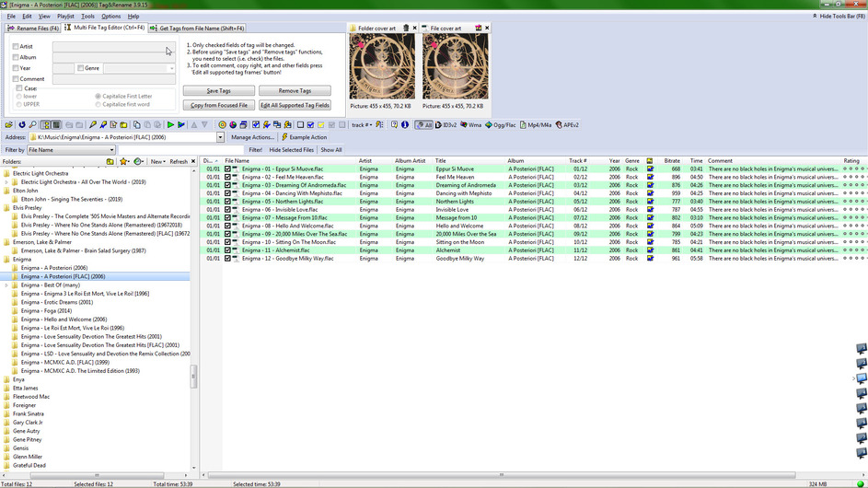The height and width of the screenshot is (488, 868).
Task: Expand the Enigma - Best Of (many) folder
Action: click(x=6, y=285)
